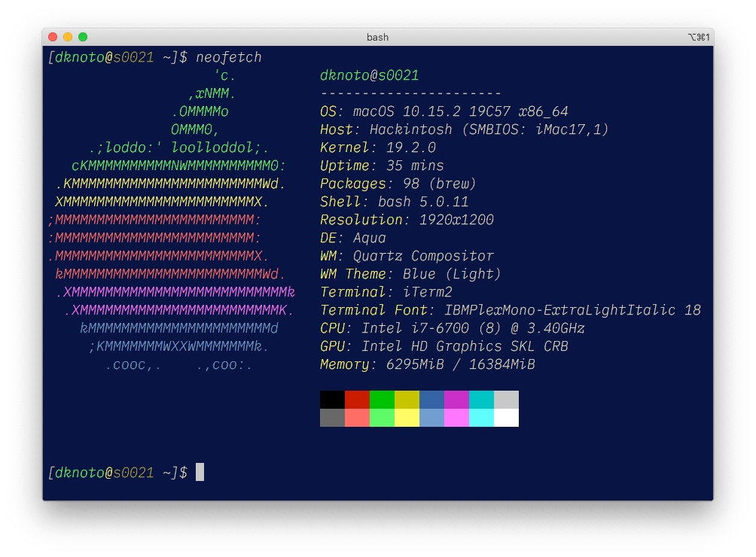Click the Memory usage line
Viewport: 756px width, 557px height.
pos(427,364)
